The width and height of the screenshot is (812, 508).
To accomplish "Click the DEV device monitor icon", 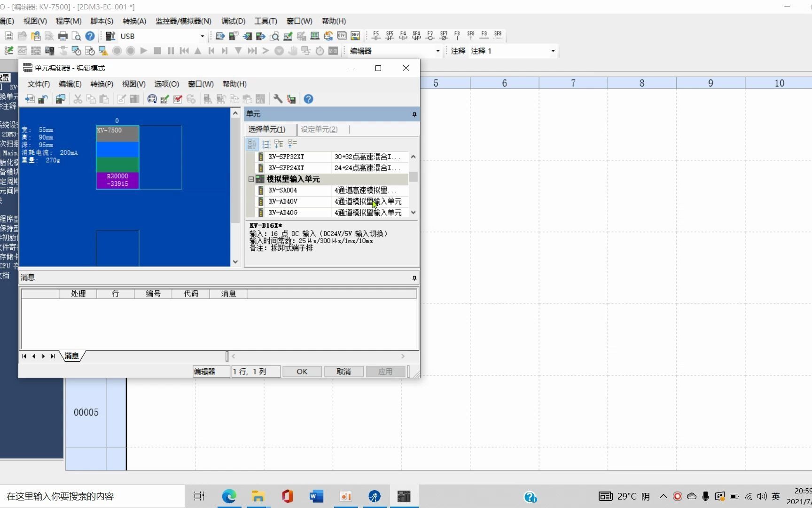I will point(342,36).
